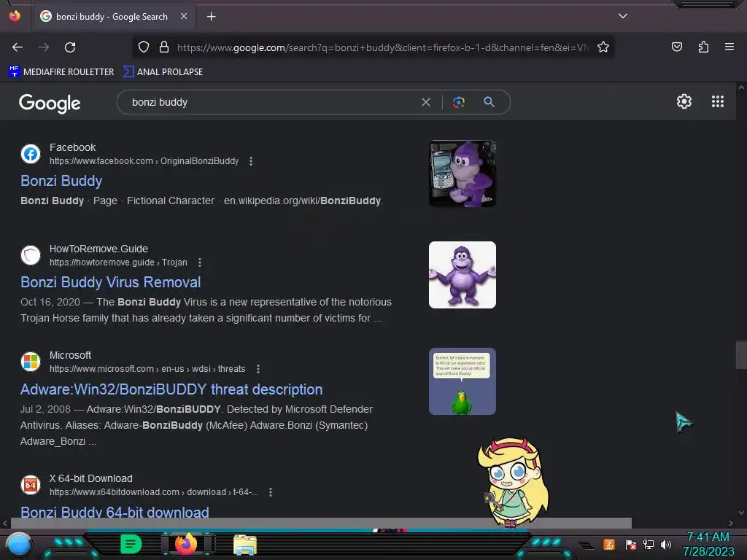The width and height of the screenshot is (747, 560).
Task: Click the orange Java tray icon
Action: (x=609, y=544)
